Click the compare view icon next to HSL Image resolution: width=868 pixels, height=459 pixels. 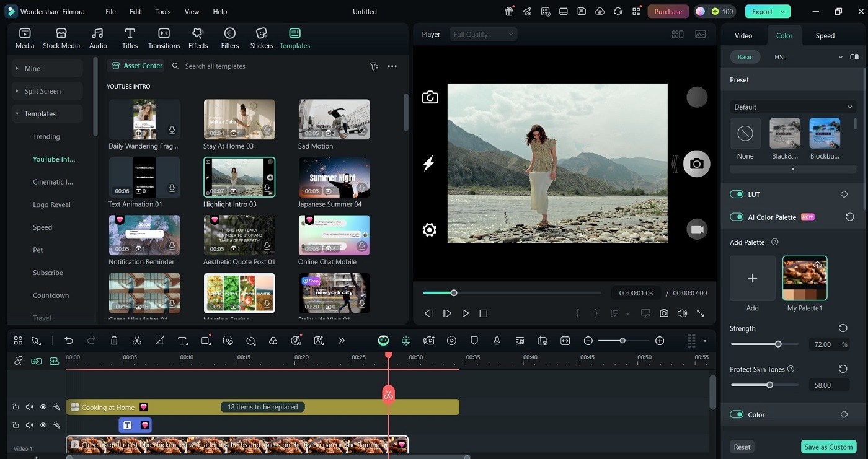(854, 57)
